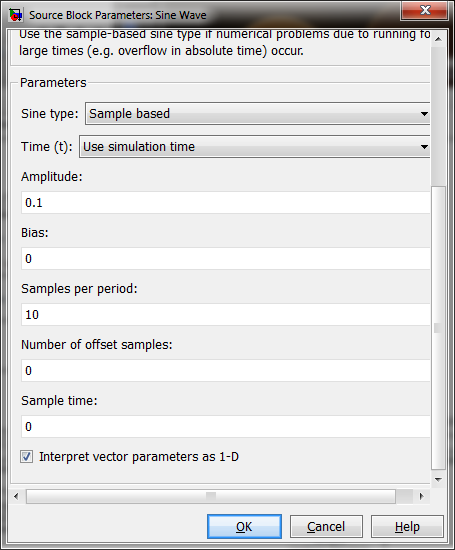455x550 pixels.
Task: Click the horizontal scrollbar right arrow
Action: coord(422,496)
